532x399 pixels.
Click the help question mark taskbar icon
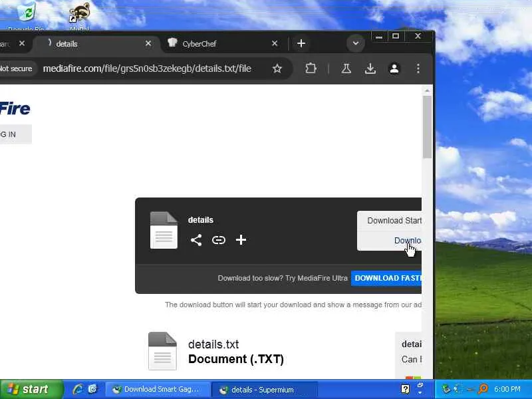[x=405, y=389]
